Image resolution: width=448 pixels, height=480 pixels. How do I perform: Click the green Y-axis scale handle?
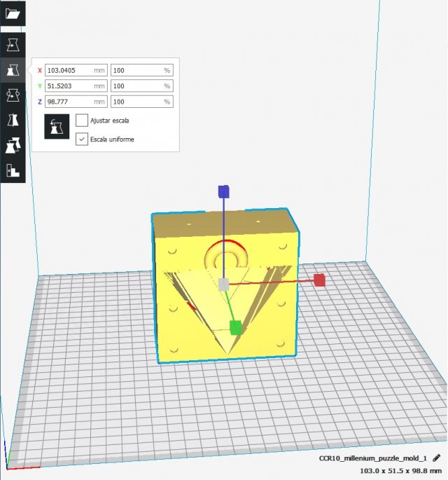coord(235,327)
